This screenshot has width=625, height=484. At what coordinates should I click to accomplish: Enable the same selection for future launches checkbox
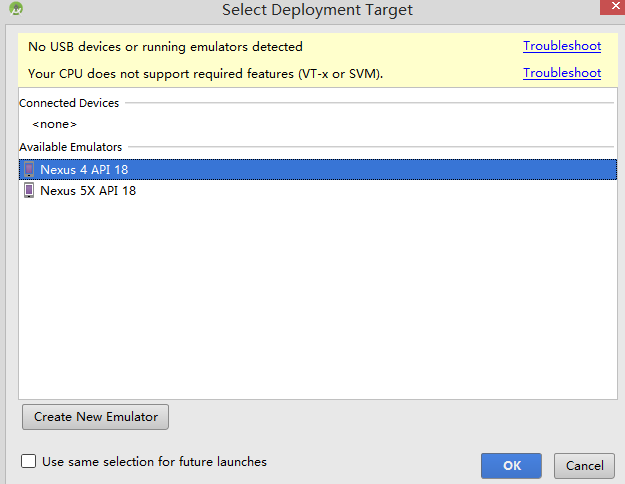[28, 461]
